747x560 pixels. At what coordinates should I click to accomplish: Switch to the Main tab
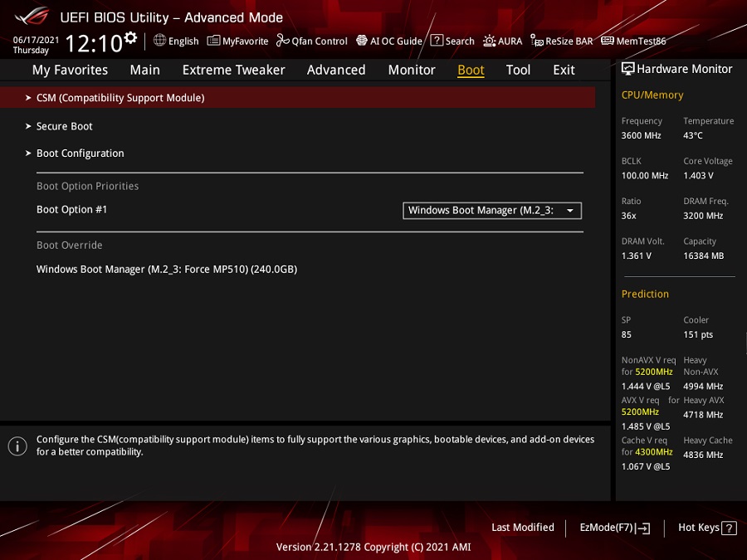[x=144, y=70]
